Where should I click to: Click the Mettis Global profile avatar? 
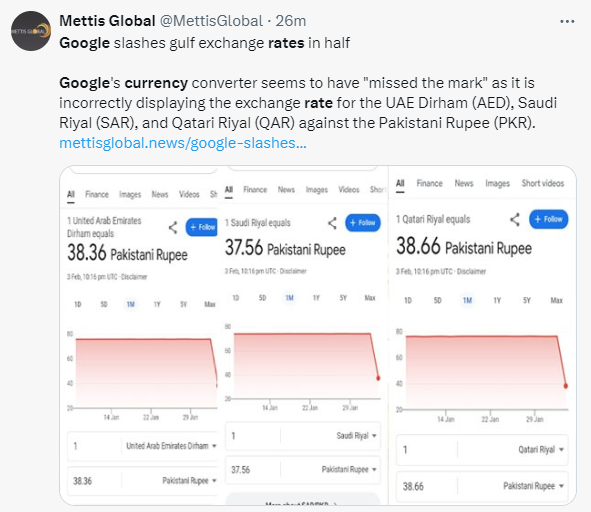(31, 31)
